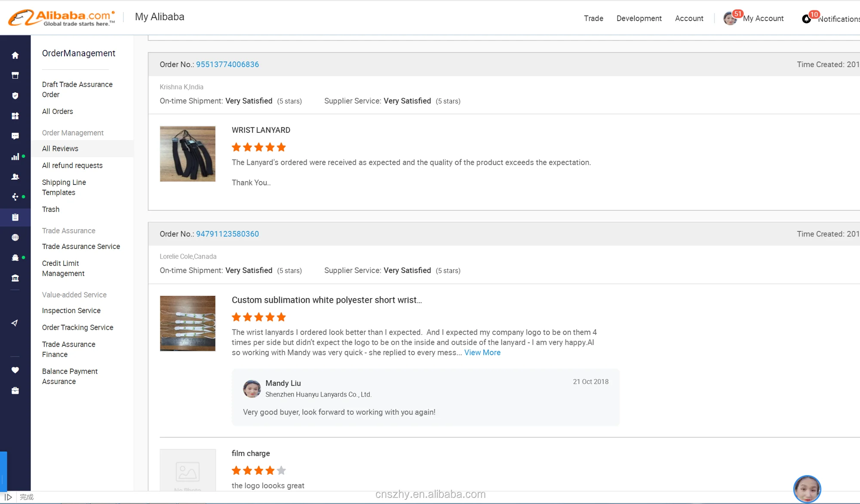Open All refund requests page
This screenshot has width=860, height=504.
click(x=72, y=166)
